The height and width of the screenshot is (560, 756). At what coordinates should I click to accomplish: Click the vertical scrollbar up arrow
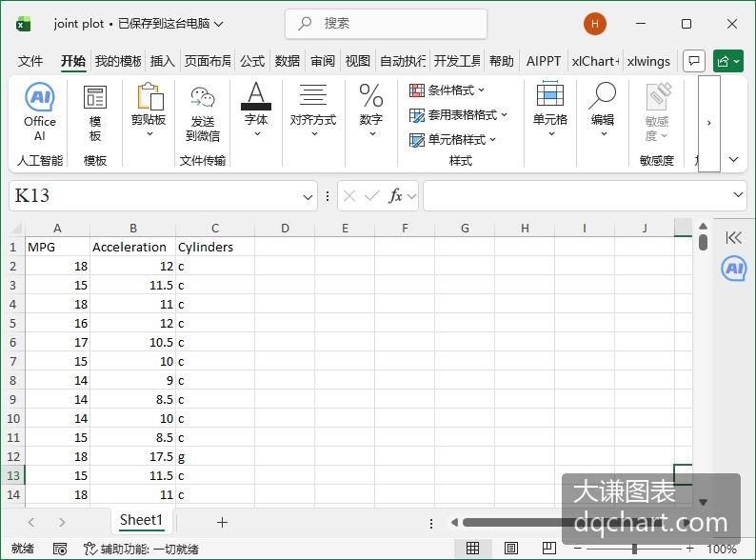click(703, 227)
